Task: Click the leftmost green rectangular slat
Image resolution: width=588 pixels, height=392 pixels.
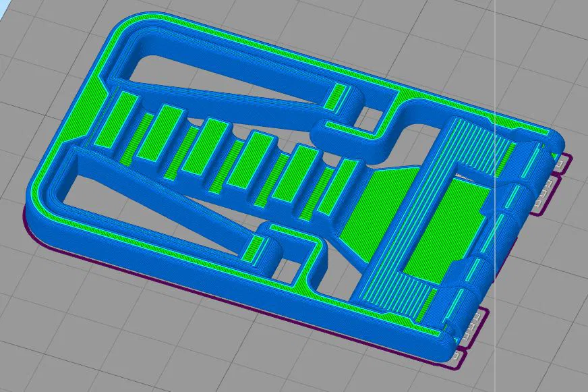Action: coord(116,121)
